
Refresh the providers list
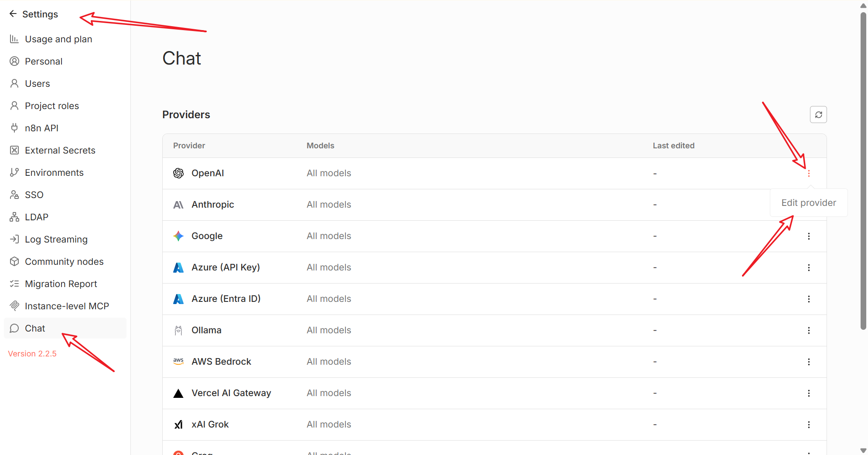point(818,115)
